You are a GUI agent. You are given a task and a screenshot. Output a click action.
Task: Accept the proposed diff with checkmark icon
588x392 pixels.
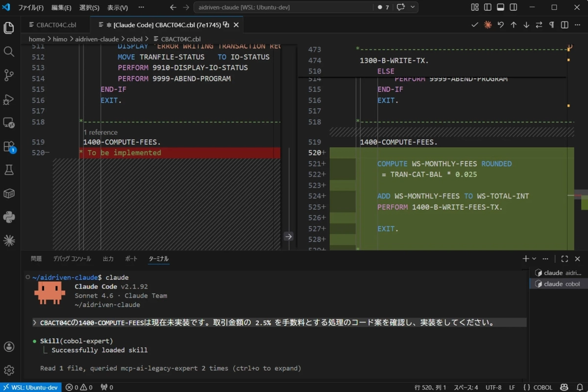pyautogui.click(x=475, y=24)
